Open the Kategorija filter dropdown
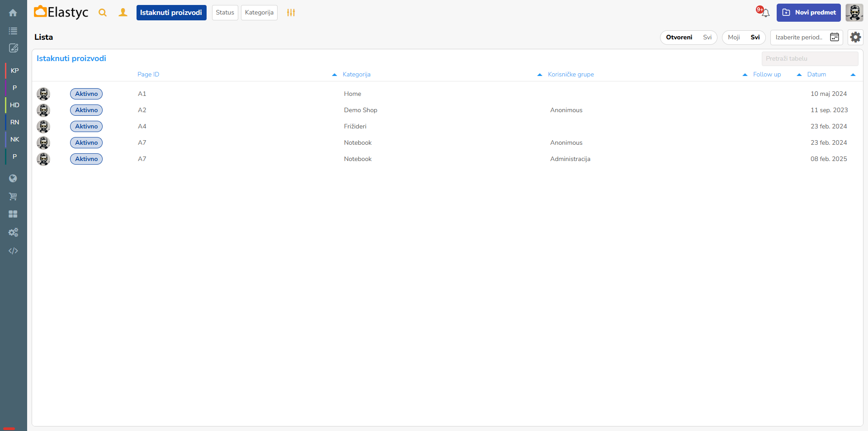Image resolution: width=868 pixels, height=431 pixels. (x=259, y=13)
